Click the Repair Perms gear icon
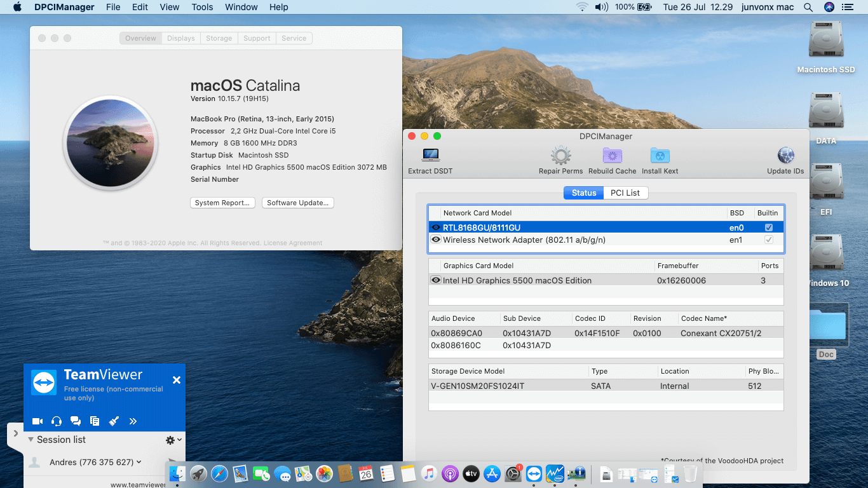 [x=560, y=155]
